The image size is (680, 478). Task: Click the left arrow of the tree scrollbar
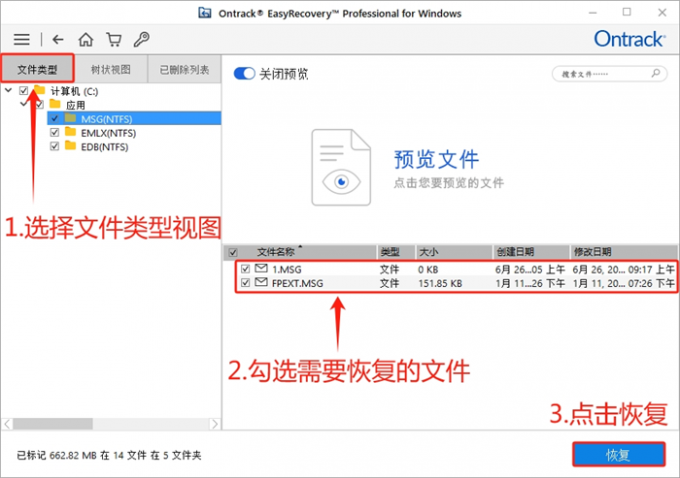pos(7,423)
